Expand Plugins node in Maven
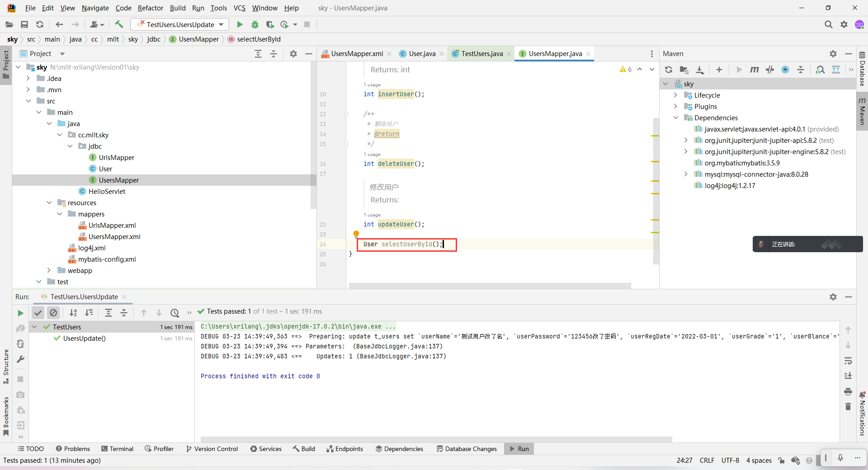The image size is (868, 470). 675,106
